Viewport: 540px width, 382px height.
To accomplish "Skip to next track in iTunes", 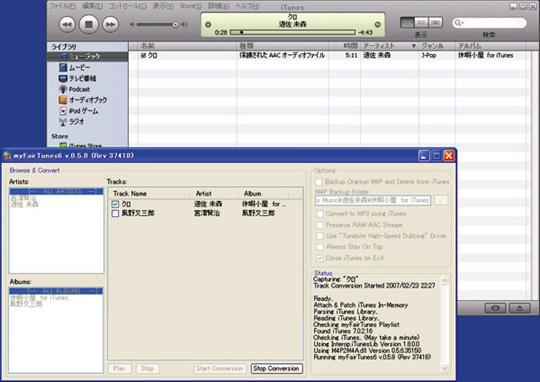I will [x=110, y=24].
